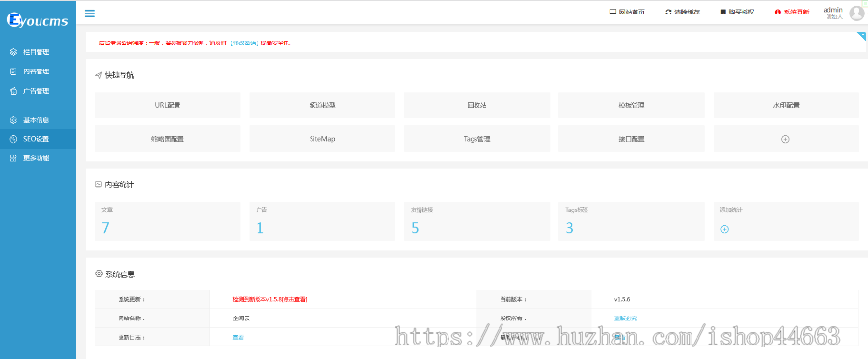The width and height of the screenshot is (868, 359).
Task: Click the blue corner marker on notice bar
Action: (x=861, y=36)
